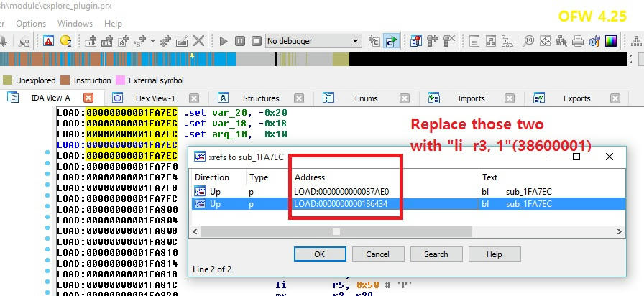644x296 pixels.
Task: Click the add watch plus toolbar icon
Action: point(433,41)
